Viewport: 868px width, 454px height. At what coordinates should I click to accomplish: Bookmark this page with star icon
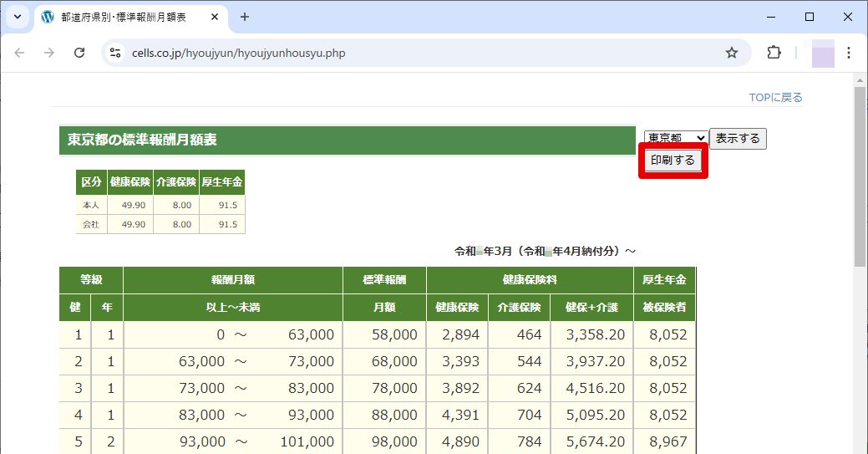[732, 53]
